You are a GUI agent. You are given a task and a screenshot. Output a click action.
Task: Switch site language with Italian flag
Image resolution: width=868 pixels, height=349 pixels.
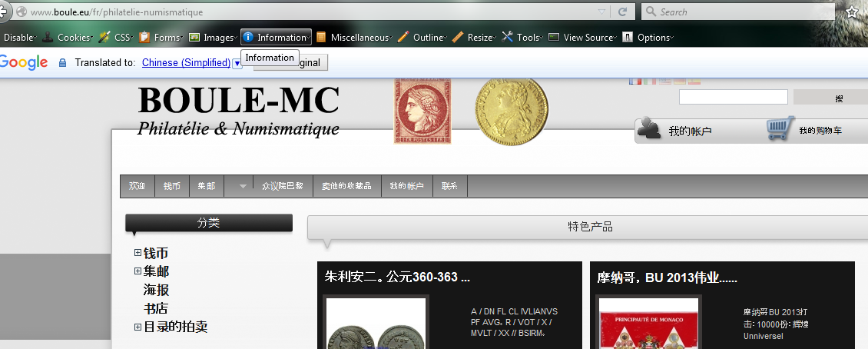tap(650, 81)
